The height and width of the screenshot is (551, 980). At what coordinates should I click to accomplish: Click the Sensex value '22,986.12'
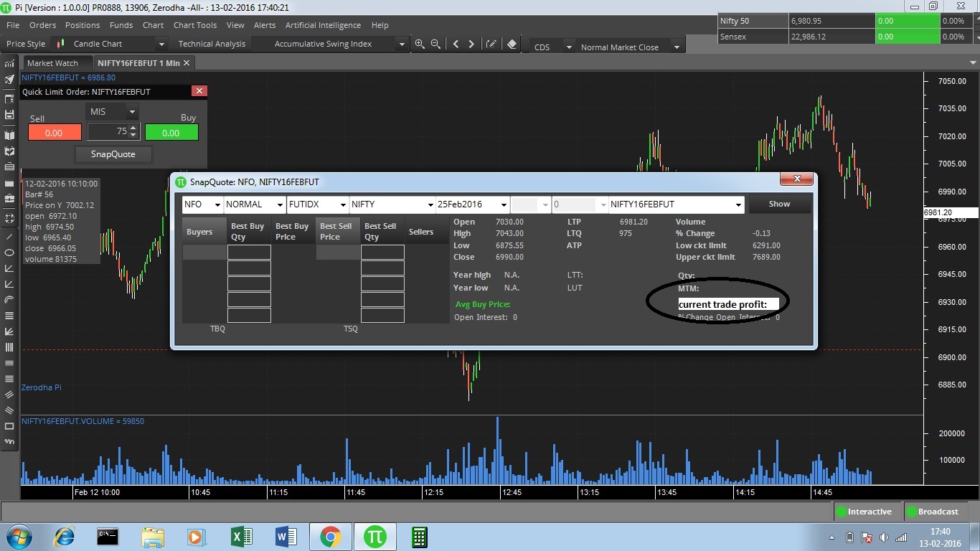(808, 37)
